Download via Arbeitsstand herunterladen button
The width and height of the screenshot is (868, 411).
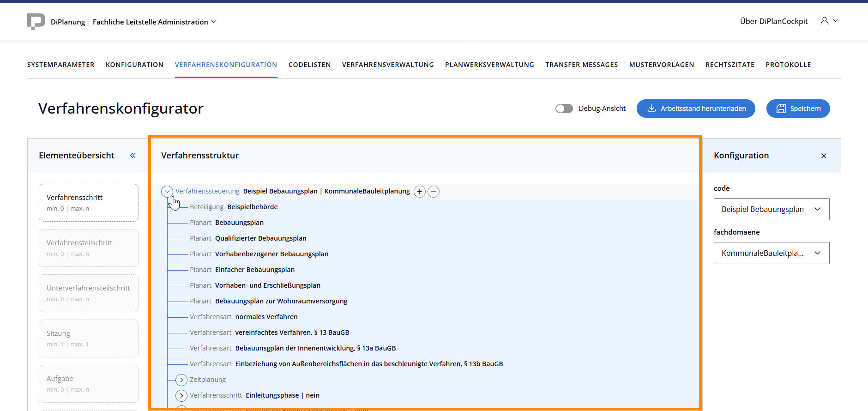point(696,109)
